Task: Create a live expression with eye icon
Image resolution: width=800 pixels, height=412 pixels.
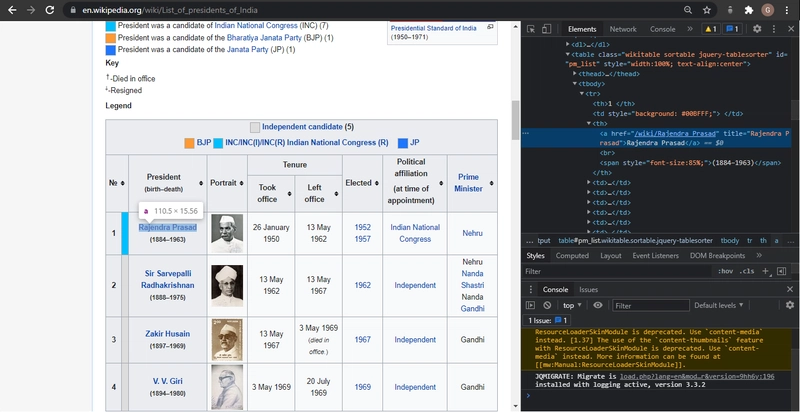Action: (598, 305)
